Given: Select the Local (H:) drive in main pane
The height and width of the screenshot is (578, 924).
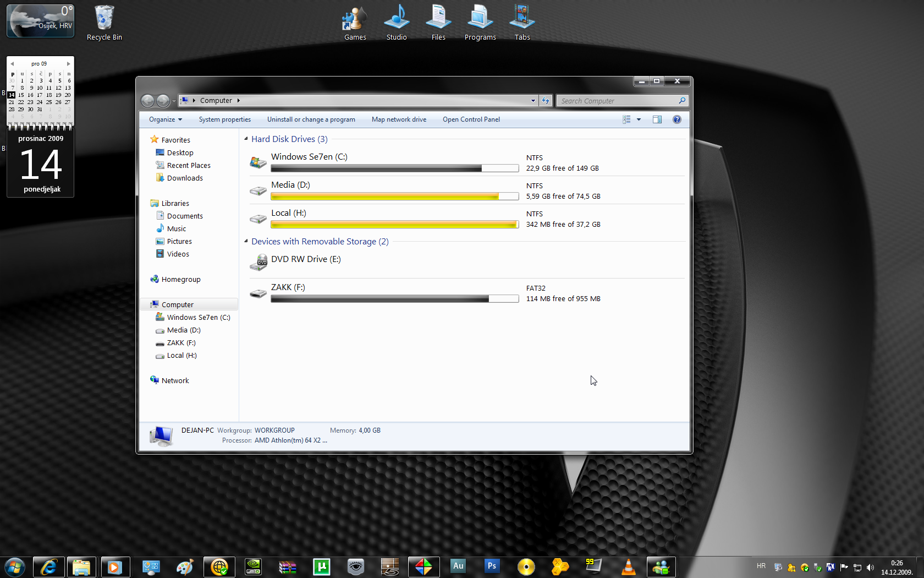Looking at the screenshot, I should click(466, 219).
